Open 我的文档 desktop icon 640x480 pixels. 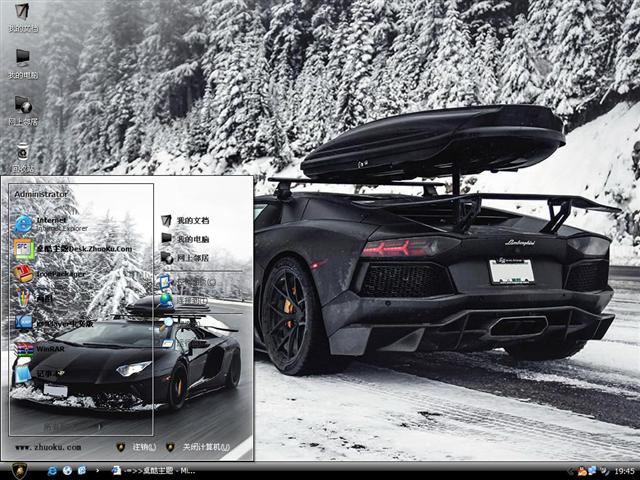23,17
